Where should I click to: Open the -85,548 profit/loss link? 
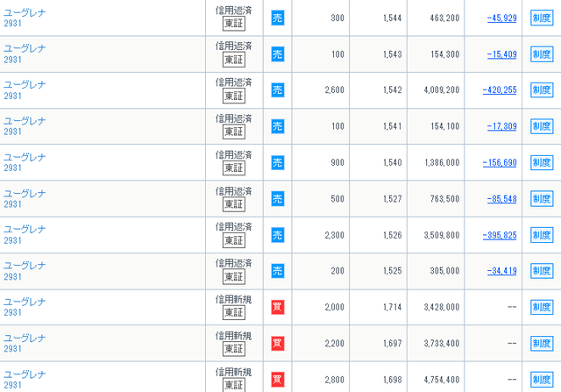501,199
